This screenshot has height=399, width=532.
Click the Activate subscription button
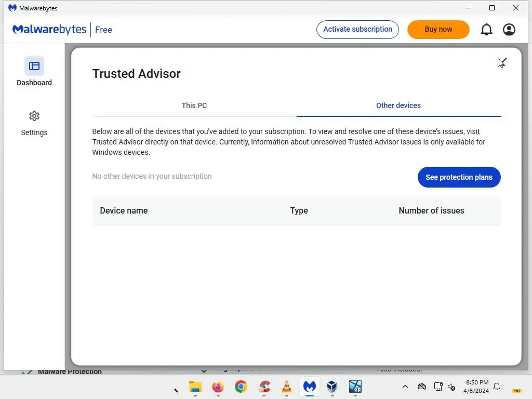click(x=357, y=30)
